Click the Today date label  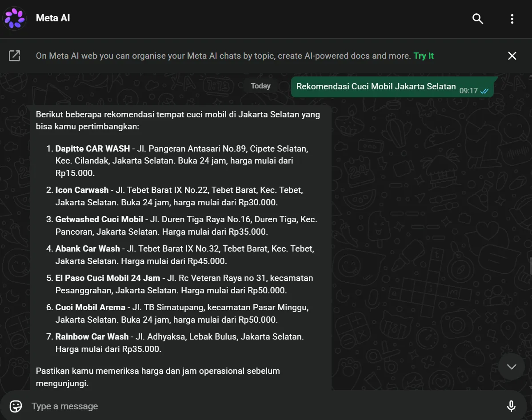260,86
